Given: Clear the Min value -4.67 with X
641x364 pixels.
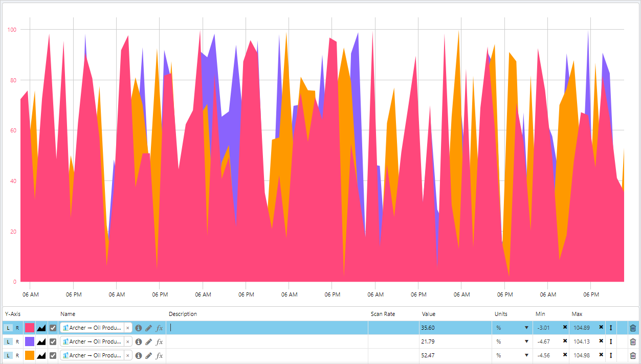Looking at the screenshot, I should (565, 342).
